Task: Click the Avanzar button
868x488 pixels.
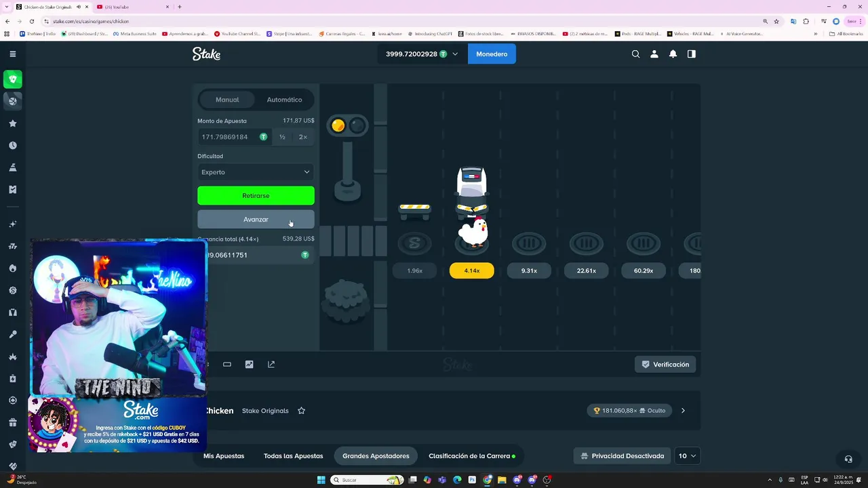Action: pyautogui.click(x=256, y=220)
